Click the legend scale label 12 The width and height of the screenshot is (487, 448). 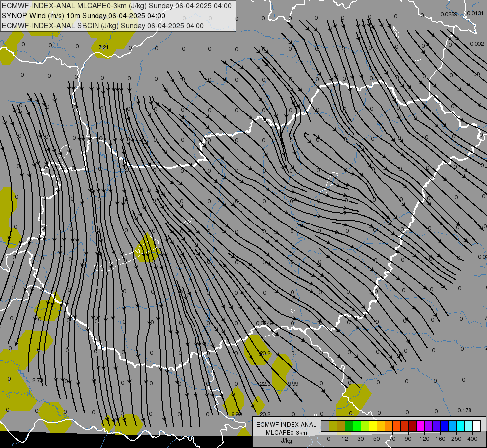(345, 439)
